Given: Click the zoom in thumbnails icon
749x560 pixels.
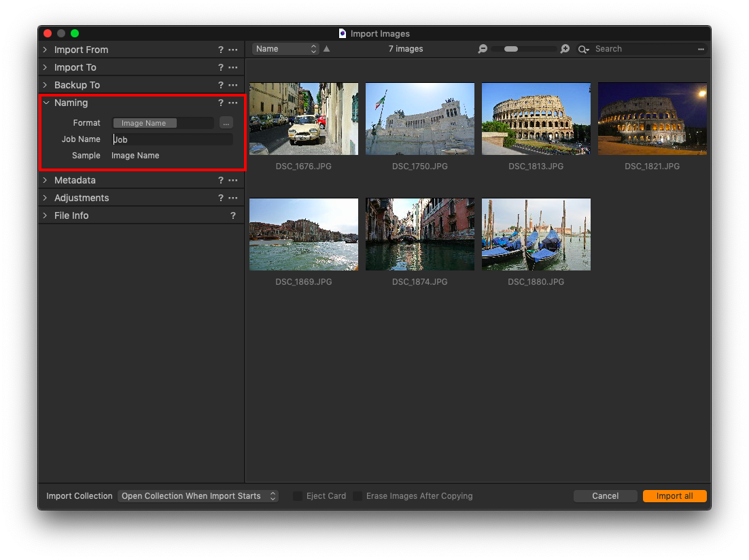Looking at the screenshot, I should tap(565, 49).
